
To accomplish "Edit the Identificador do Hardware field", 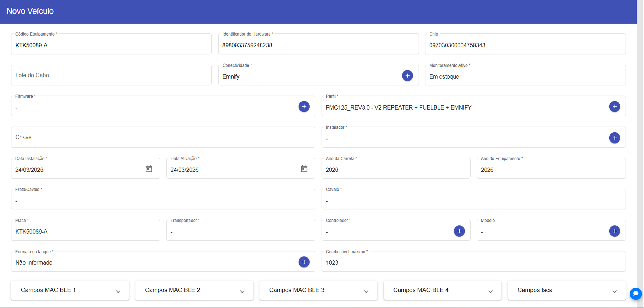I will coord(318,44).
